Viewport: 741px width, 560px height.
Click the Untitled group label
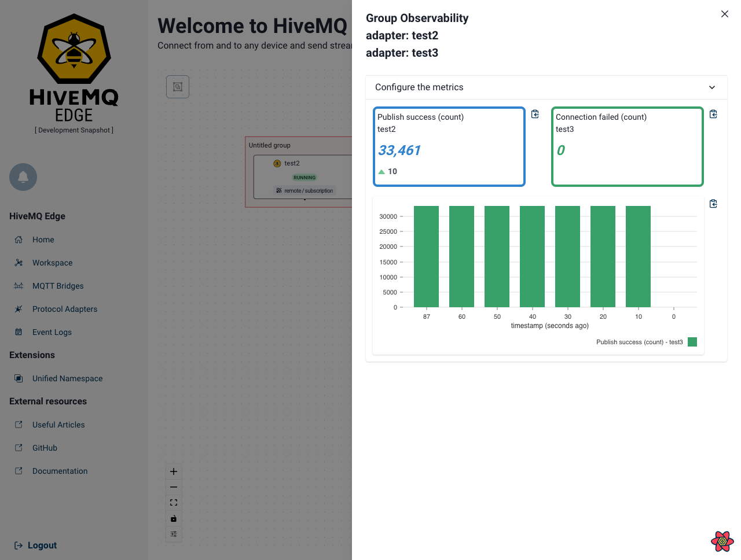(x=270, y=145)
